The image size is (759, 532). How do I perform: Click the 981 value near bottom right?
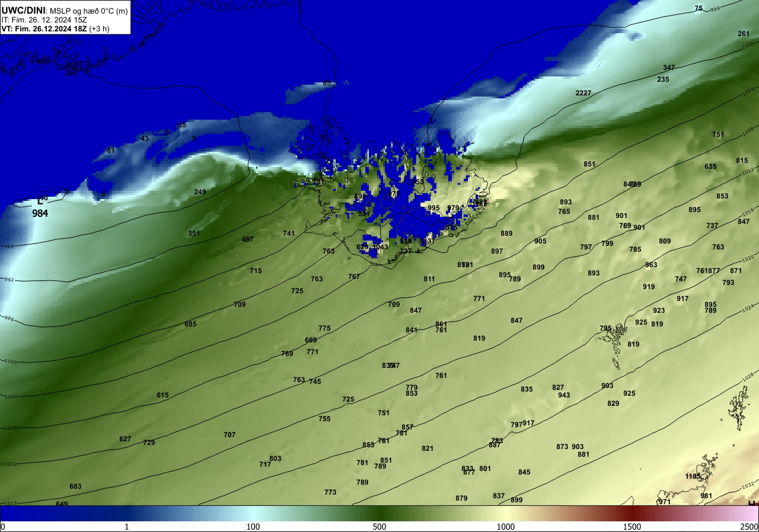706,496
